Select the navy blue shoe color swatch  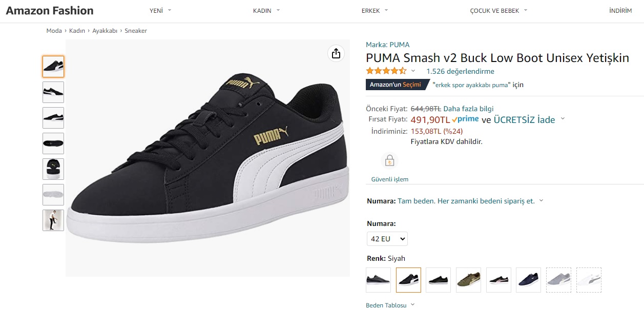pyautogui.click(x=528, y=280)
